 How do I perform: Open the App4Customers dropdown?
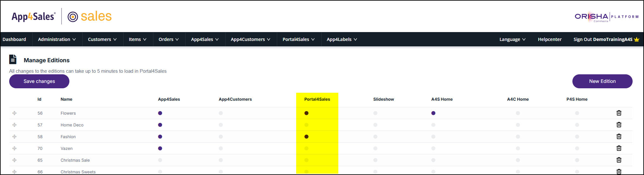coord(251,39)
